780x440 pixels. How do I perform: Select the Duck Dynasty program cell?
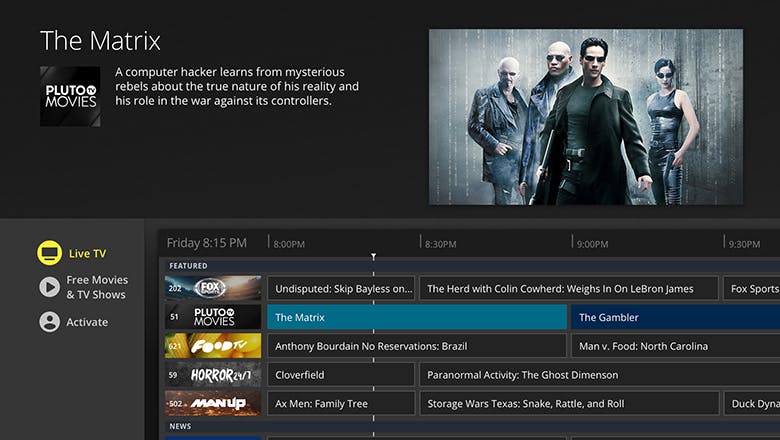point(752,404)
